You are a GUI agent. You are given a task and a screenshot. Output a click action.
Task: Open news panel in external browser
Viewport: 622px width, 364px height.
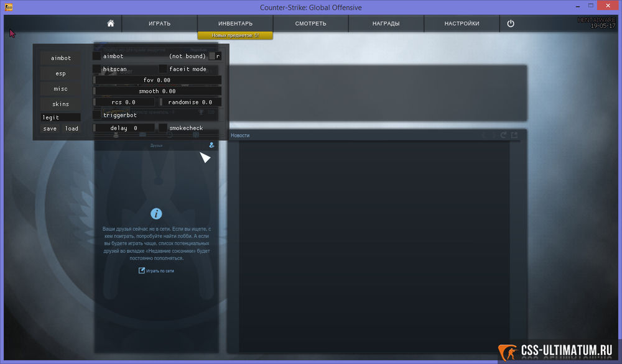514,135
